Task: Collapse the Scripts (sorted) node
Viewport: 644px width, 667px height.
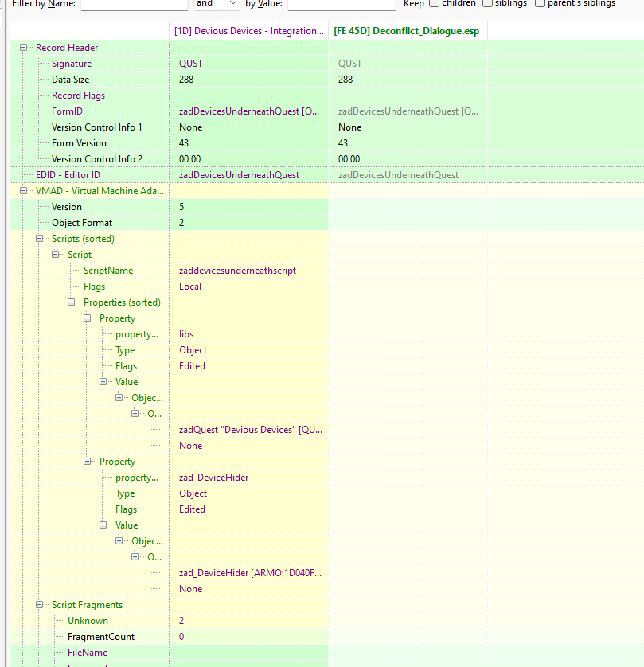Action: [x=40, y=239]
